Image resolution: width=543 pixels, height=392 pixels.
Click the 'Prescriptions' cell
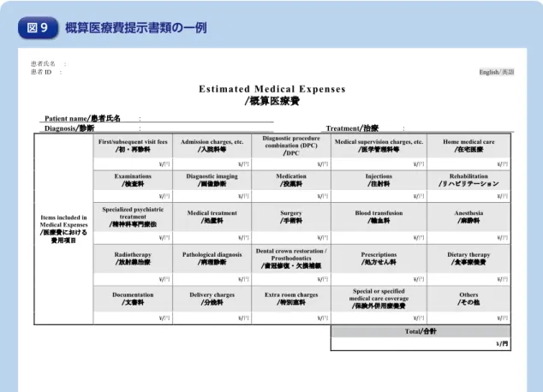pos(379,258)
